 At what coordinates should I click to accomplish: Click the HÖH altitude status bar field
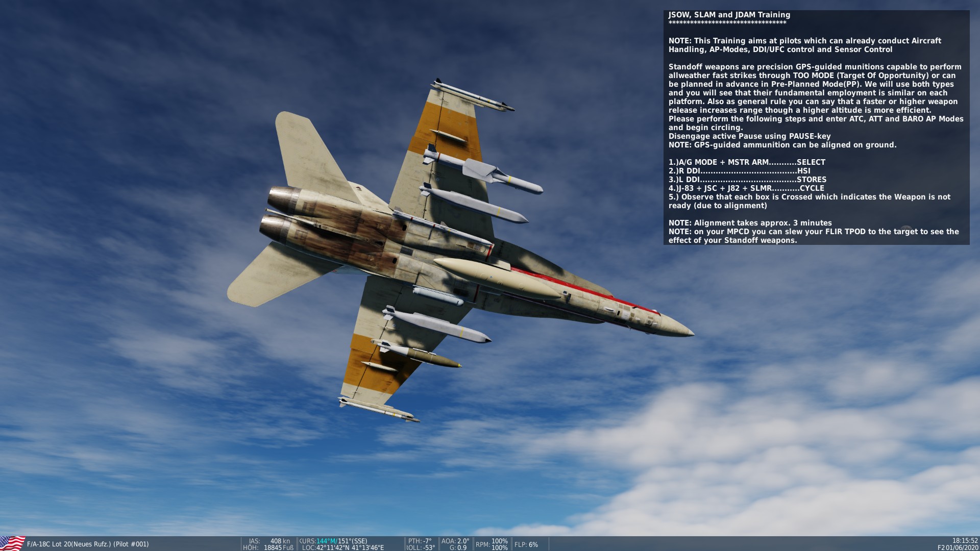pyautogui.click(x=268, y=547)
